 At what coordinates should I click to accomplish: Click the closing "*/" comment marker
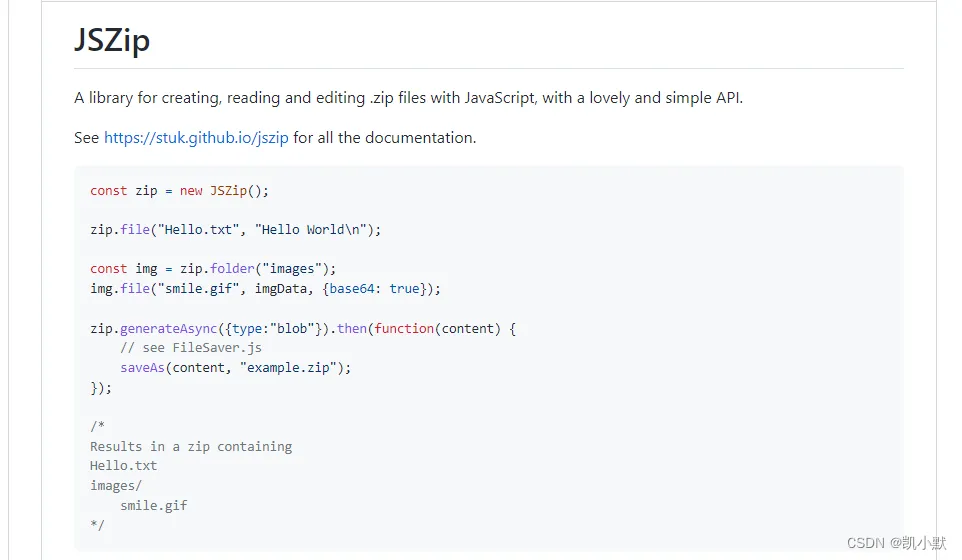[x=97, y=524]
